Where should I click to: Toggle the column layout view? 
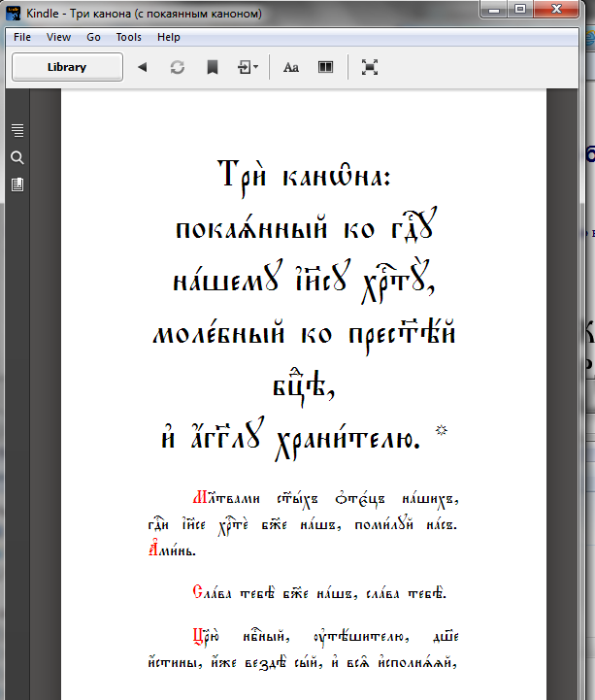(326, 67)
